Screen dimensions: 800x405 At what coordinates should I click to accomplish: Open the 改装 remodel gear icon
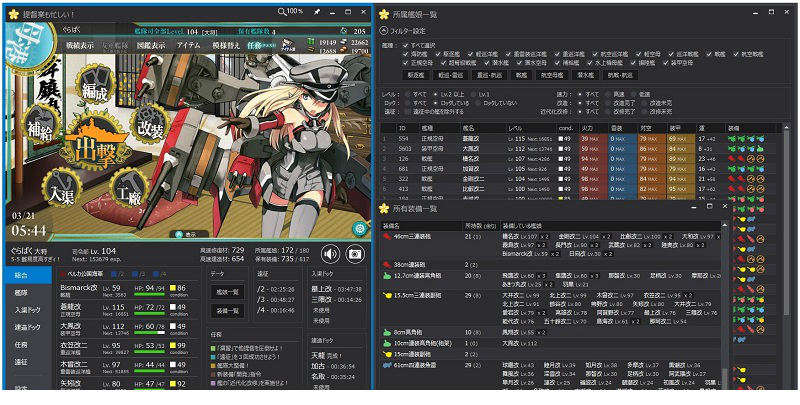point(150,123)
